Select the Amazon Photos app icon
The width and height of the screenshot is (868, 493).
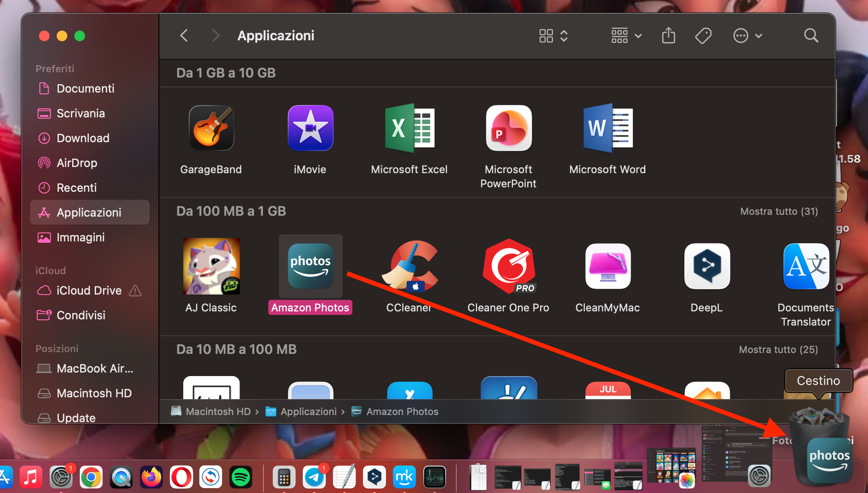click(x=310, y=266)
